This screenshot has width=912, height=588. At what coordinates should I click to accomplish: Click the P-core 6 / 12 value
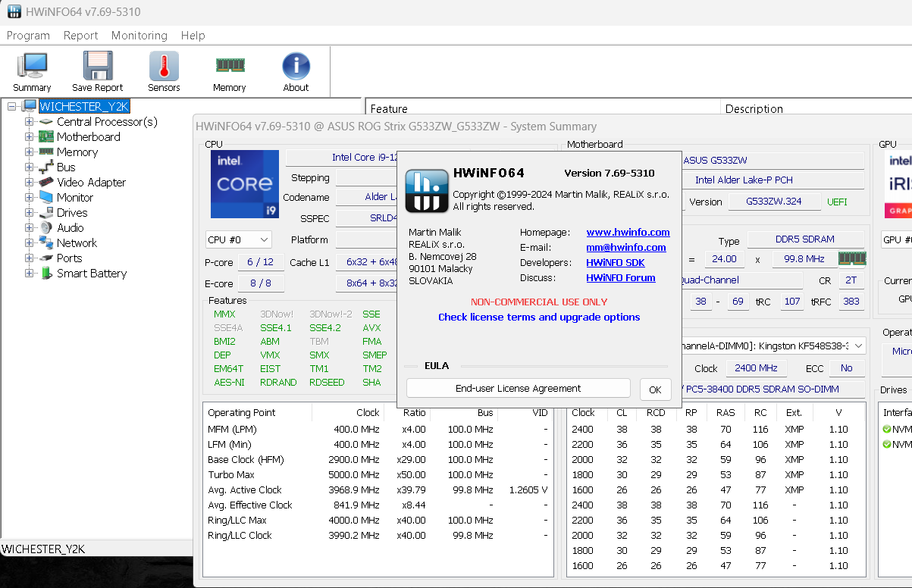pos(260,261)
